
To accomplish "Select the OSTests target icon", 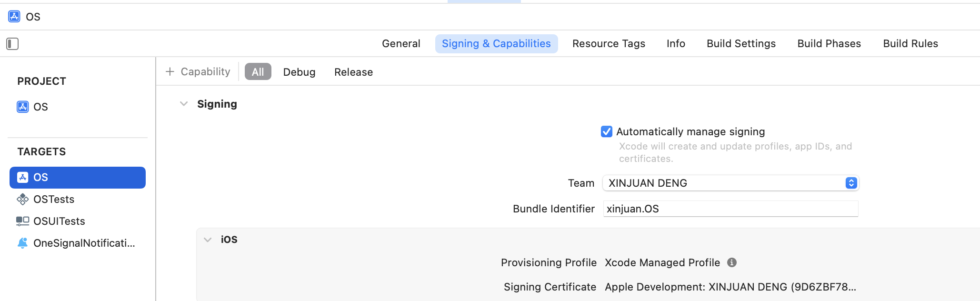I will point(22,199).
